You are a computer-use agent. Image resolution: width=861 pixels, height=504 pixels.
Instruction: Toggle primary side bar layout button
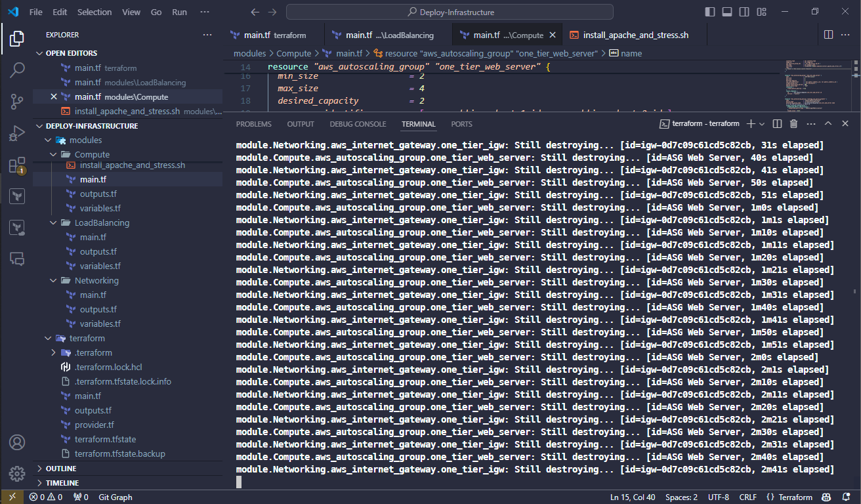710,12
